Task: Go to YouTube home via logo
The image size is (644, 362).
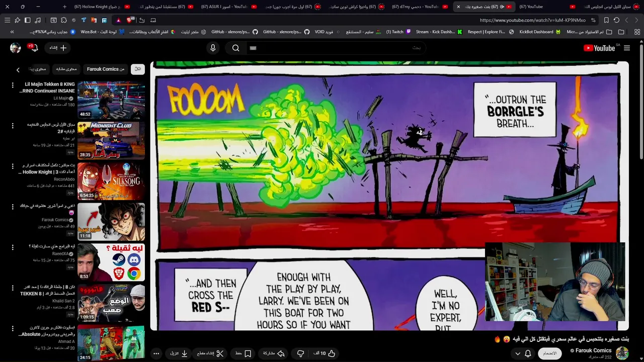Action: [x=599, y=48]
